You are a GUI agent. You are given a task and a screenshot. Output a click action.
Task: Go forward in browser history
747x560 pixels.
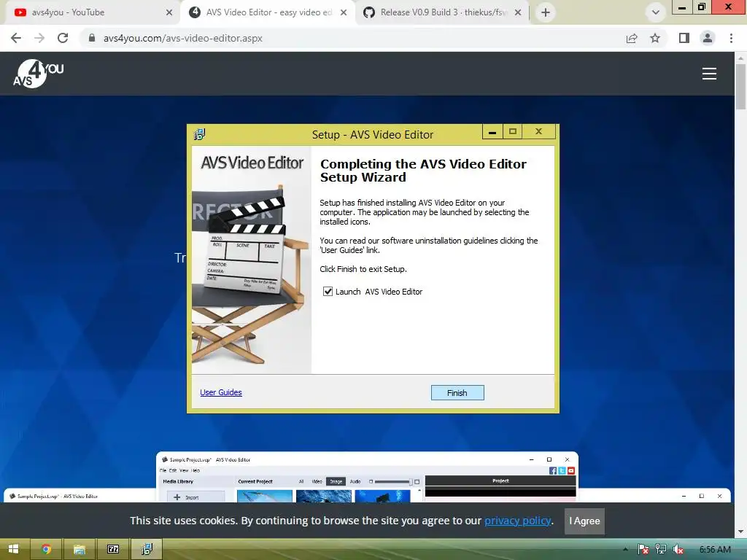pyautogui.click(x=39, y=38)
